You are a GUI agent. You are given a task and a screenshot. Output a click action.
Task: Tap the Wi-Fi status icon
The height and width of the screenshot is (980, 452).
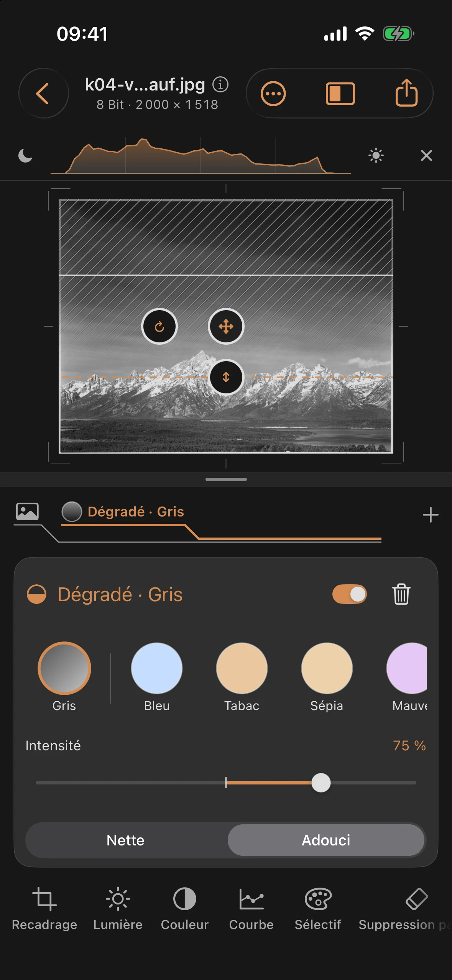365,34
